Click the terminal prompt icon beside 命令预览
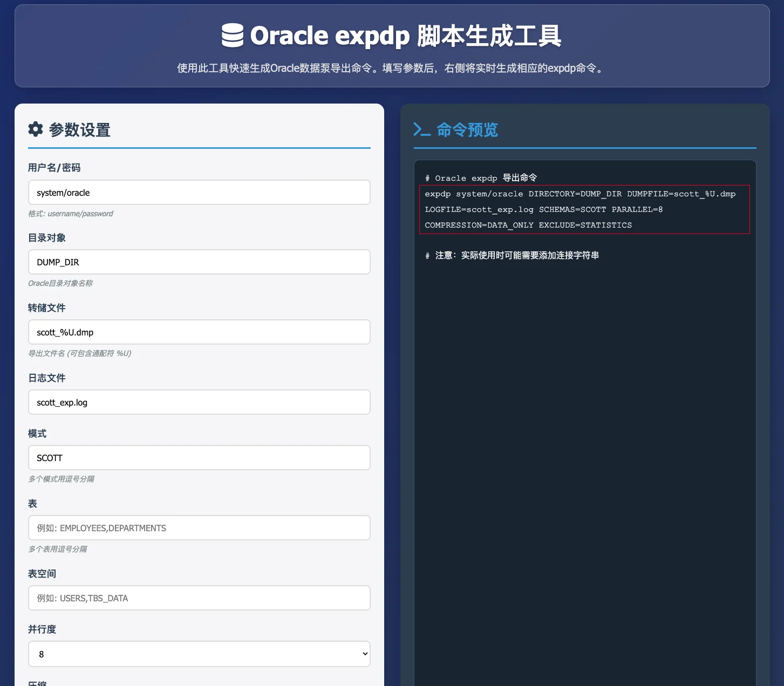The height and width of the screenshot is (686, 784). point(422,129)
